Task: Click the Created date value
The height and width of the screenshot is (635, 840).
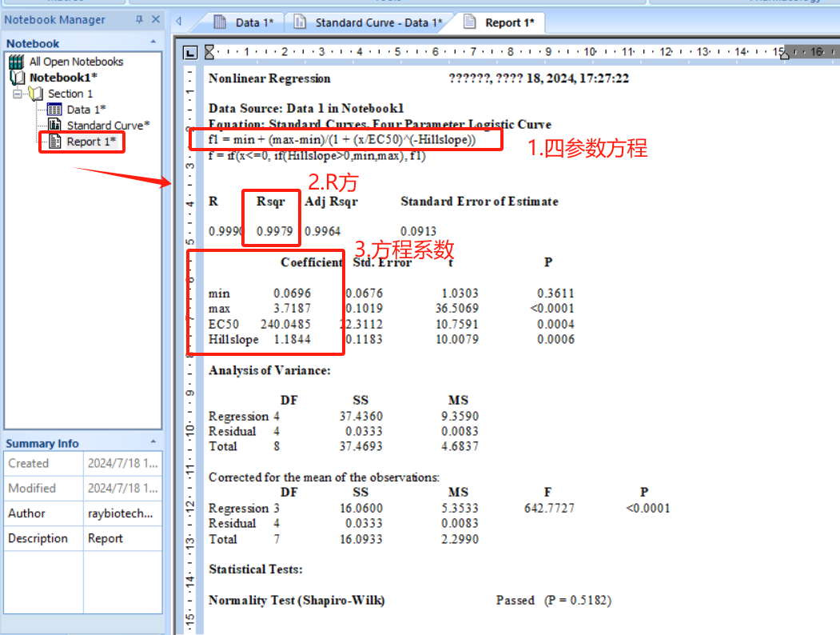Action: 122,464
